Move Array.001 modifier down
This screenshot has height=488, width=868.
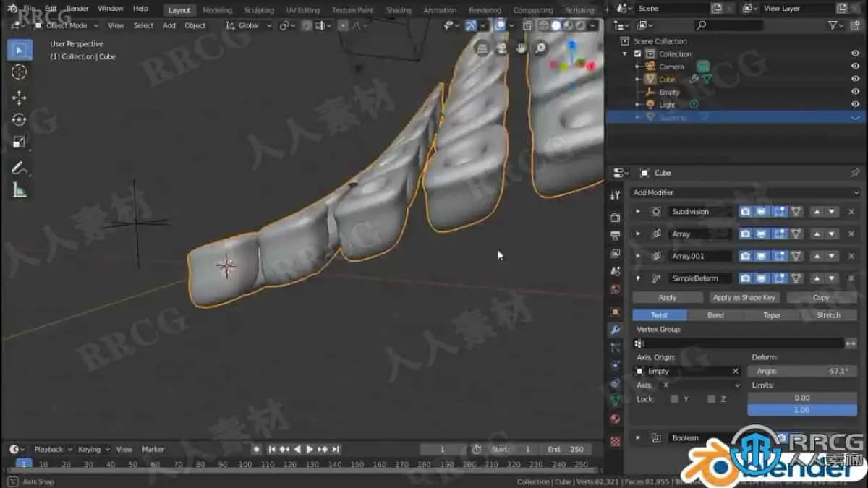[832, 256]
